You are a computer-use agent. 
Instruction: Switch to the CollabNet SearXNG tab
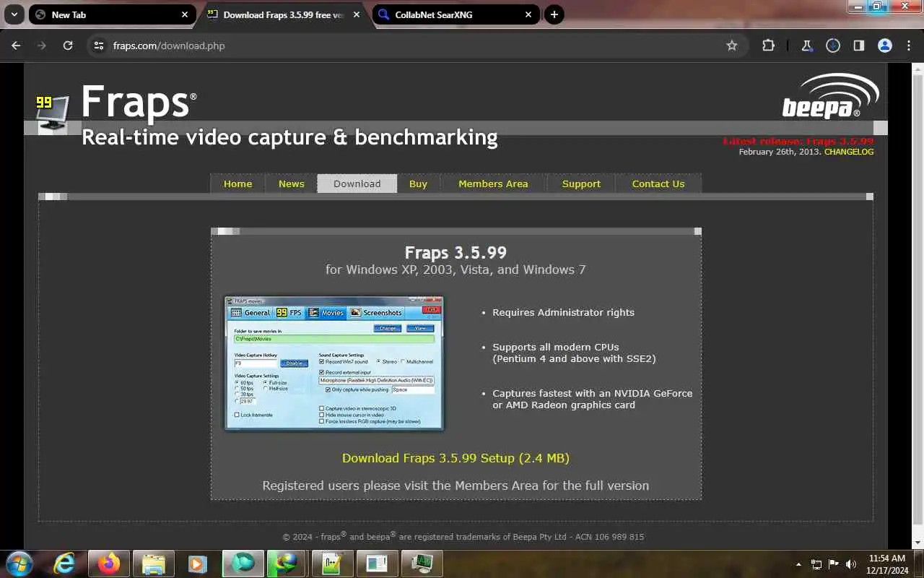[x=455, y=14]
